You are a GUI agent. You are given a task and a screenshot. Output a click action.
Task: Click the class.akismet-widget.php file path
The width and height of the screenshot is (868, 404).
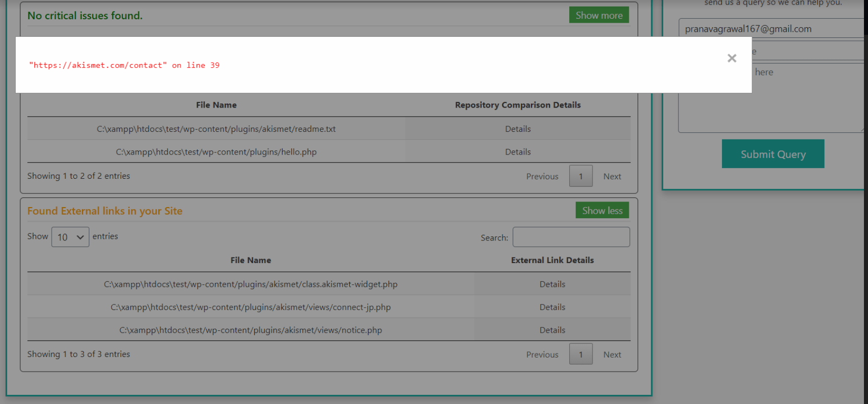pyautogui.click(x=251, y=284)
